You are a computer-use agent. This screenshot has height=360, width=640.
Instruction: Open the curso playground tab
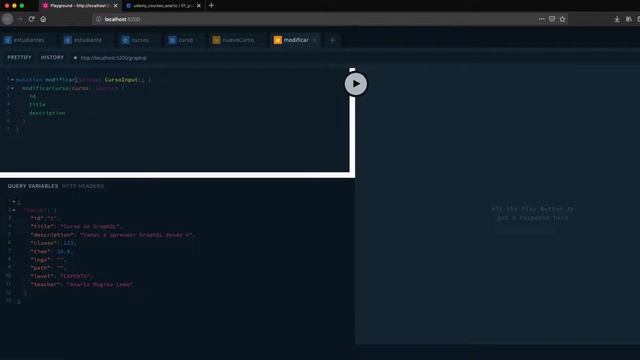pyautogui.click(x=181, y=40)
